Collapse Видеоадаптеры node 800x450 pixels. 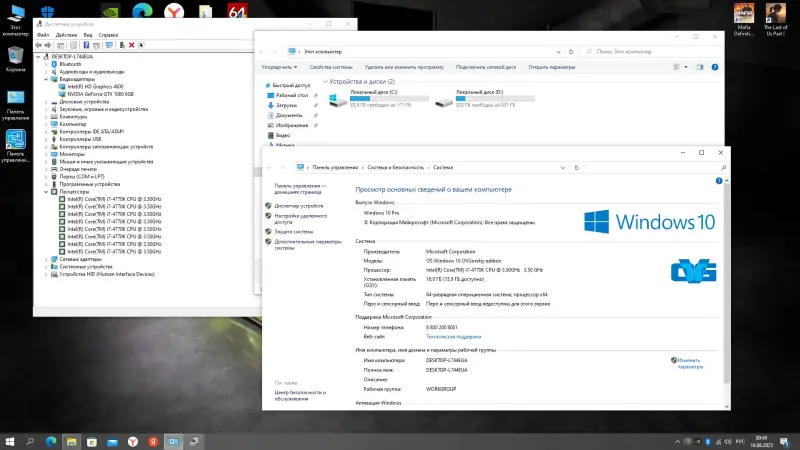(x=46, y=79)
